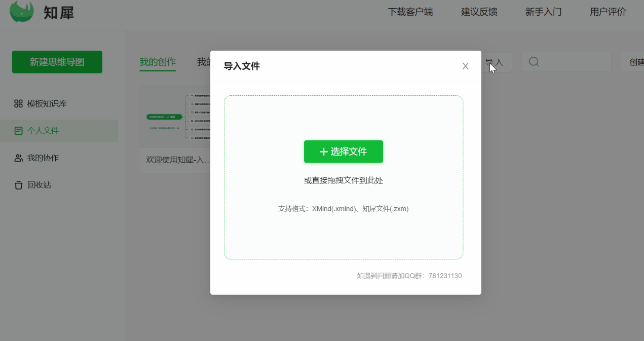Image resolution: width=644 pixels, height=341 pixels.
Task: Click the 创建 button at right edge
Action: [633, 62]
